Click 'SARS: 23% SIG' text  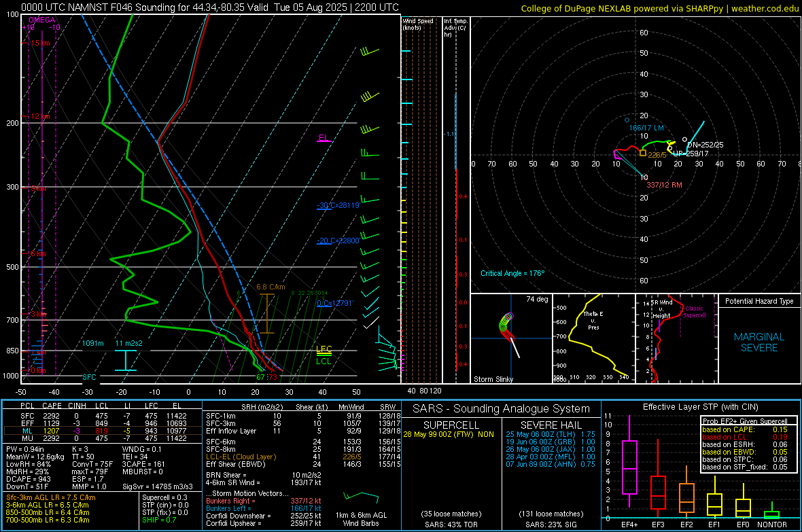tap(551, 525)
